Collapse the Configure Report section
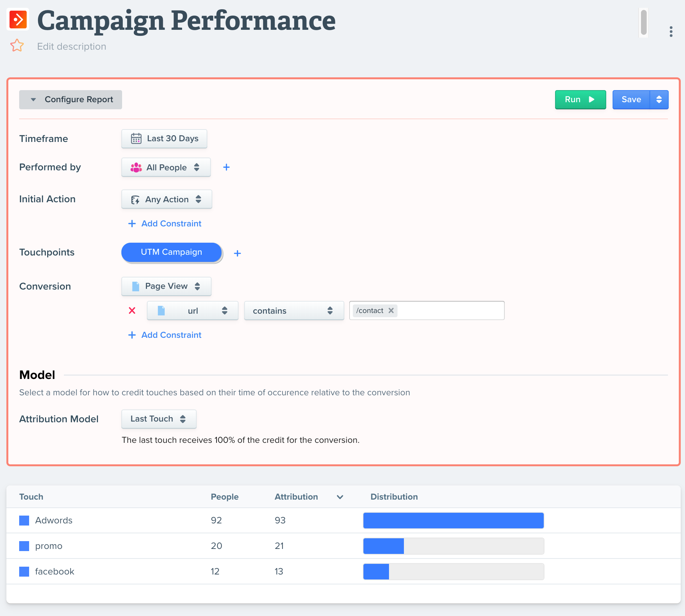 tap(71, 100)
